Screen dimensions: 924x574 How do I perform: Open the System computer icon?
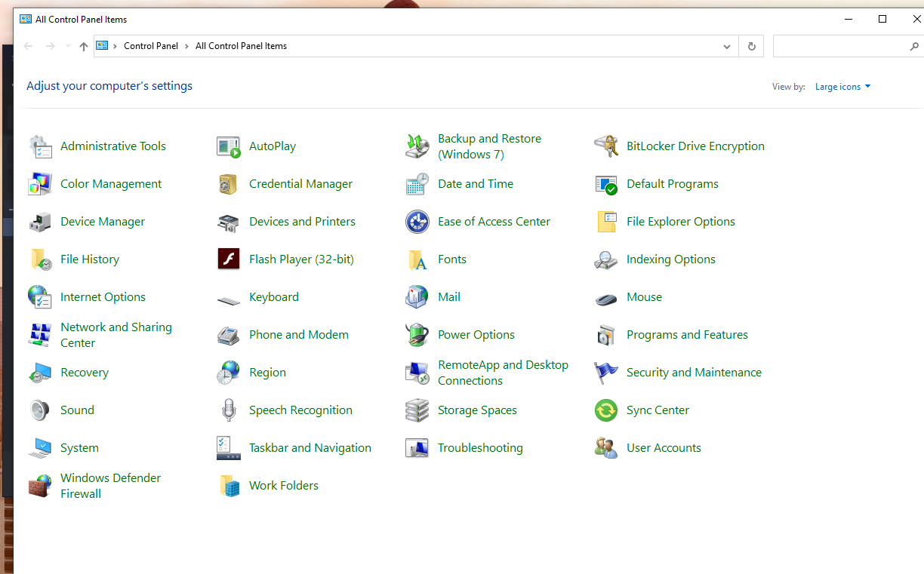(40, 448)
